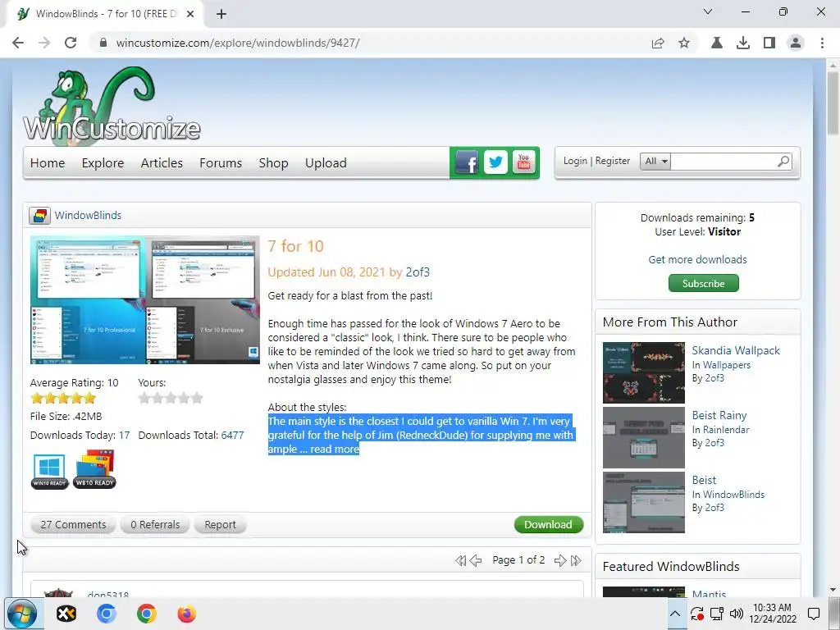Show hidden system tray icons
840x630 pixels.
pos(675,614)
